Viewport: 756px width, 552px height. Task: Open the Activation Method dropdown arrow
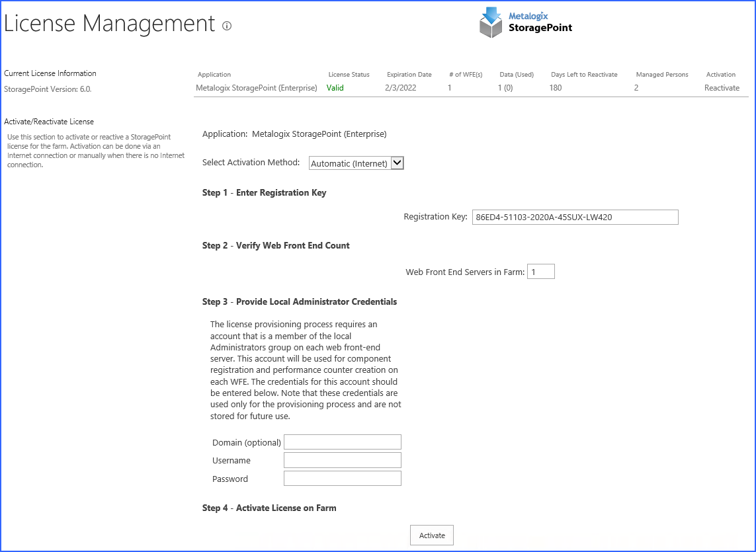pos(397,163)
